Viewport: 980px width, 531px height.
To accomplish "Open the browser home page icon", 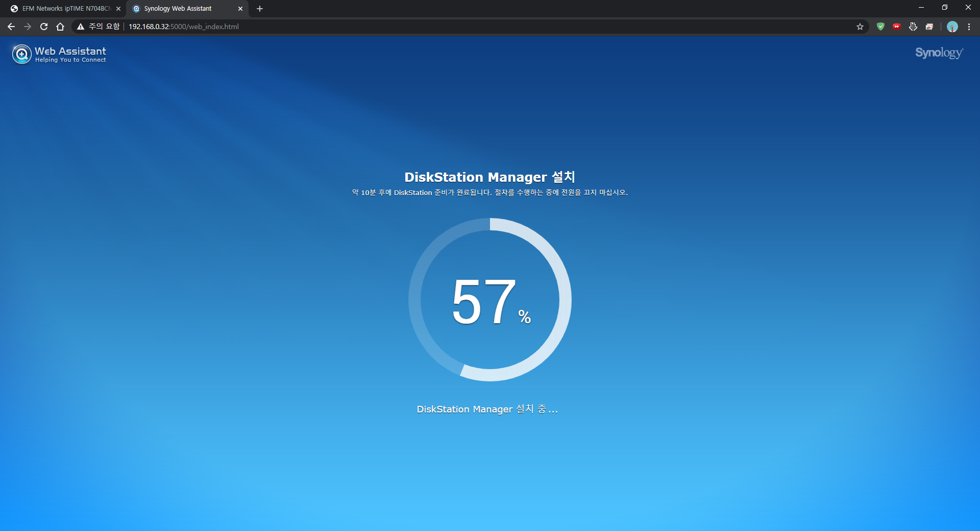I will point(60,27).
